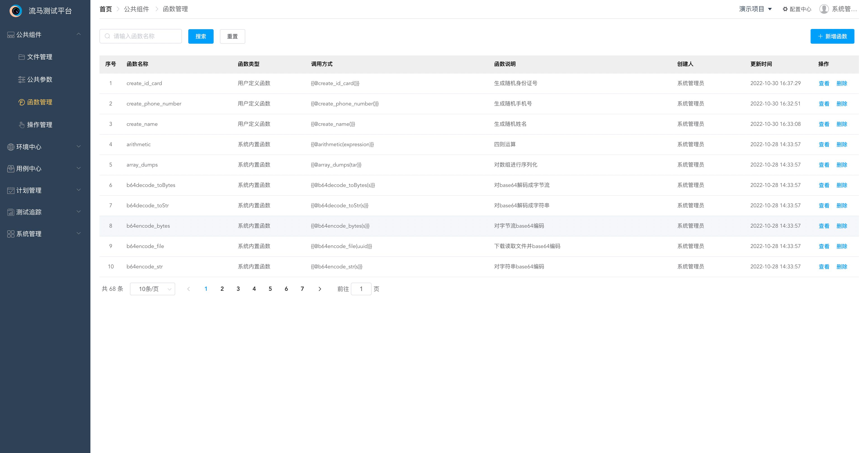The width and height of the screenshot is (868, 453).
Task: Click the 重置 button
Action: point(233,36)
